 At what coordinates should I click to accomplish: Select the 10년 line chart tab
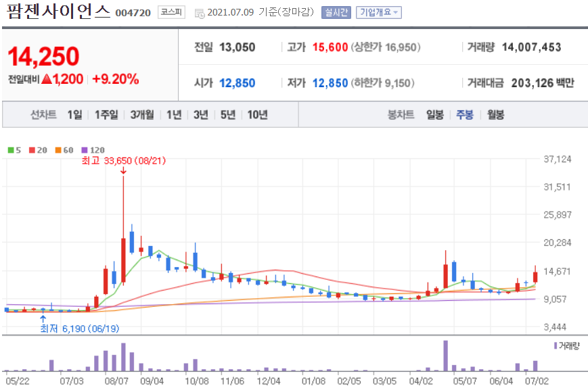tap(257, 115)
